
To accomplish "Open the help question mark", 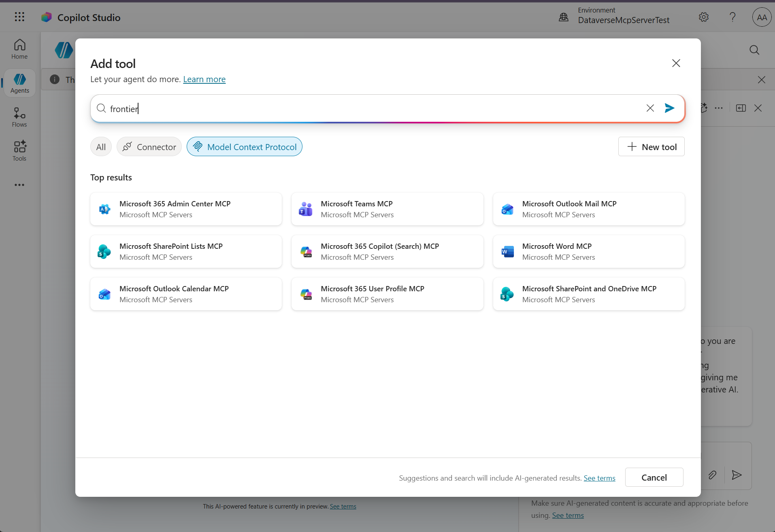I will [732, 17].
